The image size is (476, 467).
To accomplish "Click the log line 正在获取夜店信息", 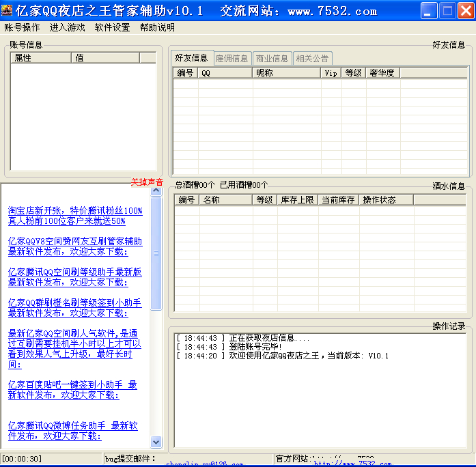I will [243, 338].
